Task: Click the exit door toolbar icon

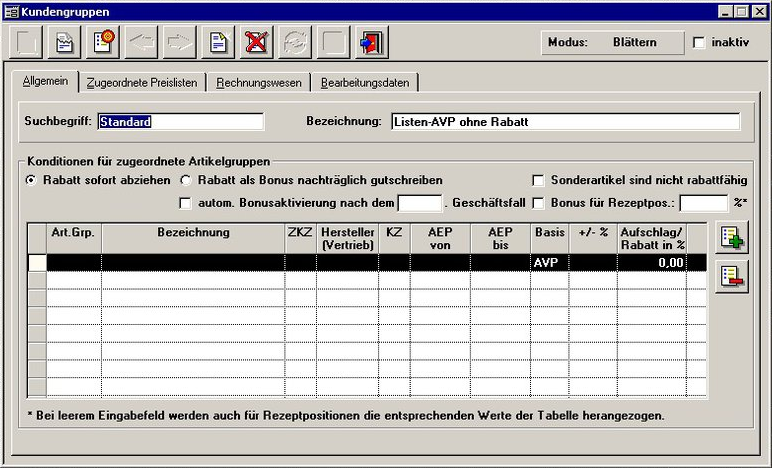Action: click(x=370, y=43)
